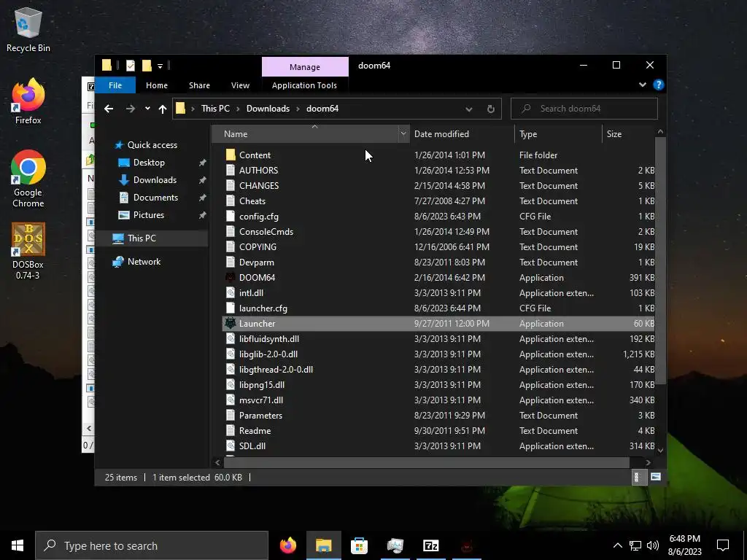747x560 pixels.
Task: Select the CHANGES file name
Action: [x=259, y=186]
